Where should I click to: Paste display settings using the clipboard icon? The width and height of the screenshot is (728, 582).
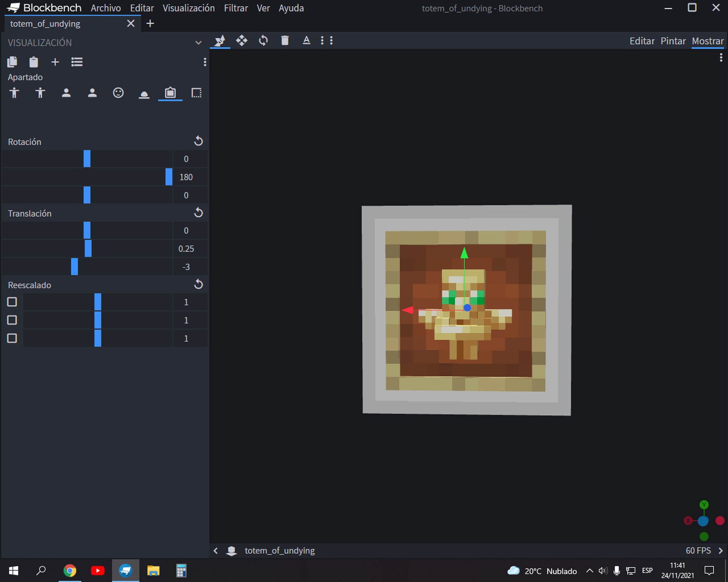(33, 62)
